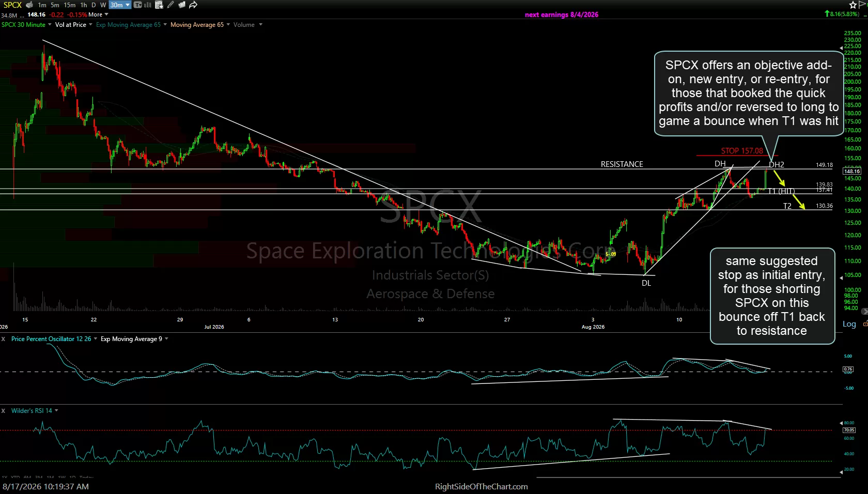Click the 149.18 resistance price label
The image size is (868, 494).
[x=824, y=165]
